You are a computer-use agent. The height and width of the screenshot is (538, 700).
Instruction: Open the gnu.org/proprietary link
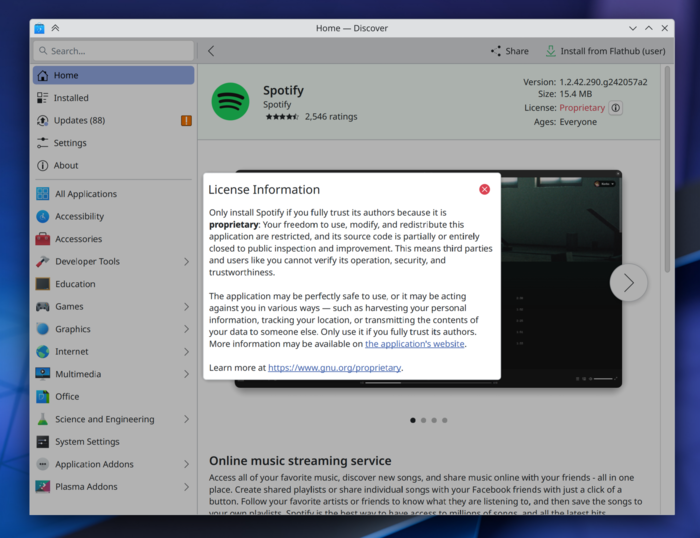334,368
